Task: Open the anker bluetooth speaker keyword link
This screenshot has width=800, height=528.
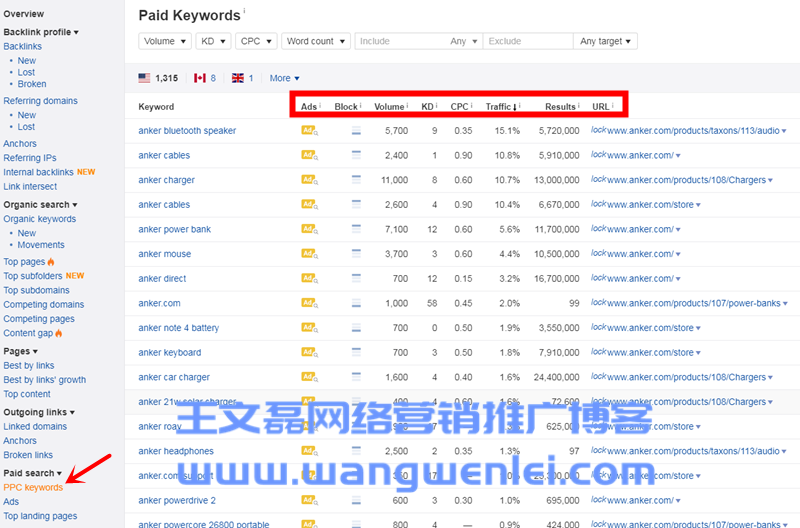Action: pos(187,131)
